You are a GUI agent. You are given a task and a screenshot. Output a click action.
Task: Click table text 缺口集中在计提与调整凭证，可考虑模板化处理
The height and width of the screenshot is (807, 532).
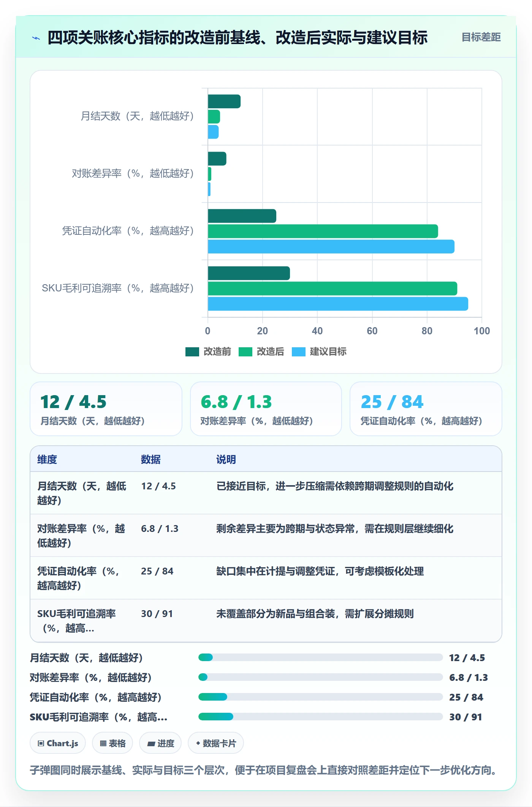point(320,571)
